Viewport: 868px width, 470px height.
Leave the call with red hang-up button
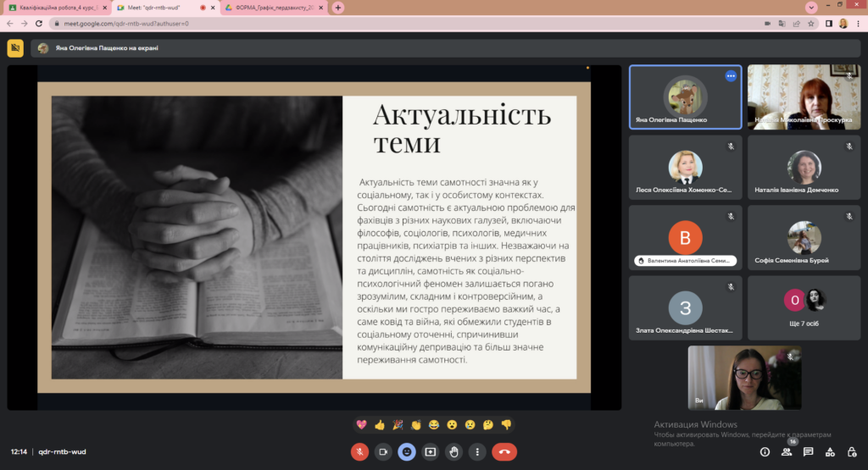click(x=504, y=452)
